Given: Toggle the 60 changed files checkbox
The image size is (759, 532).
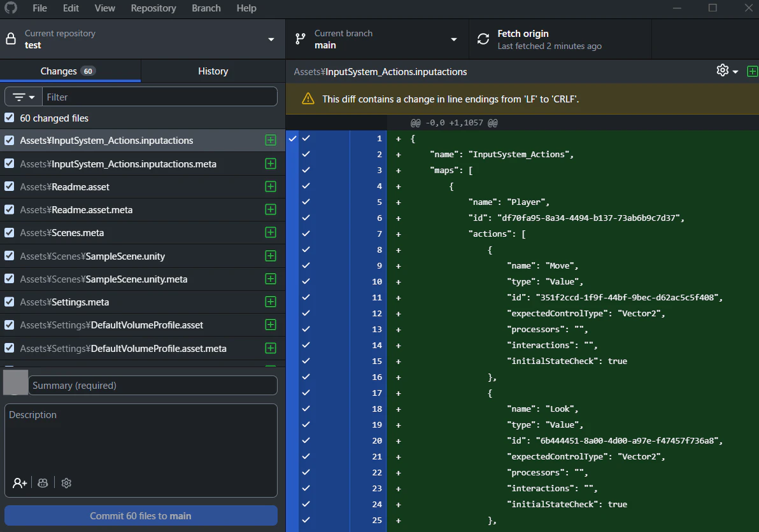Looking at the screenshot, I should (9, 118).
